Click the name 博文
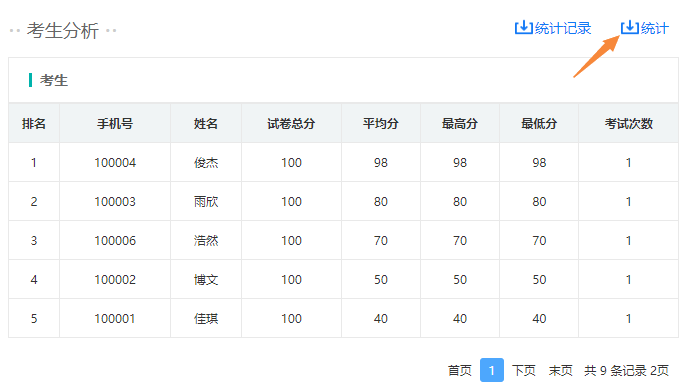Viewport: 690px width, 386px height. tap(206, 279)
